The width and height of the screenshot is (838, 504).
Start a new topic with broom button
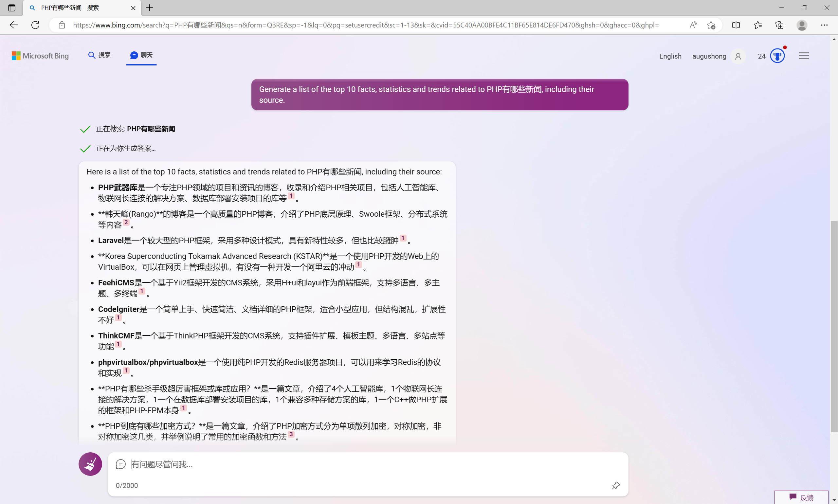click(x=90, y=464)
